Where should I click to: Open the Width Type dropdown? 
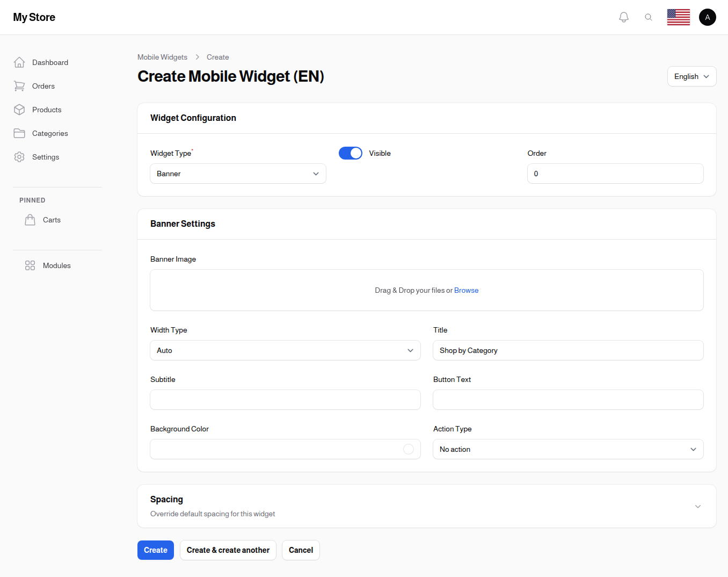tap(285, 350)
